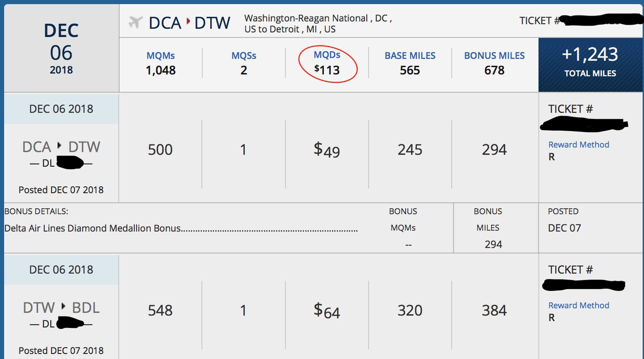Click the red arrow between DCA and DTW header
The width and height of the screenshot is (644, 359).
(188, 22)
